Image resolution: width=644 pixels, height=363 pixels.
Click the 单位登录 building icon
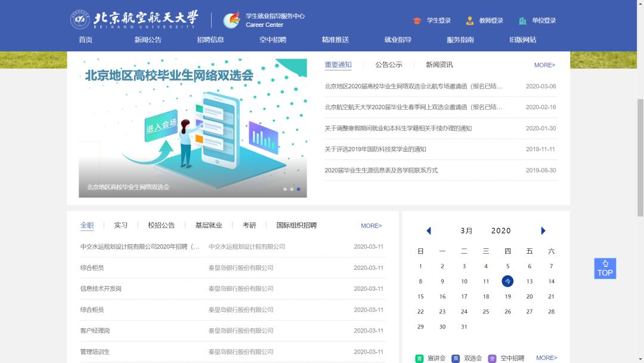523,20
